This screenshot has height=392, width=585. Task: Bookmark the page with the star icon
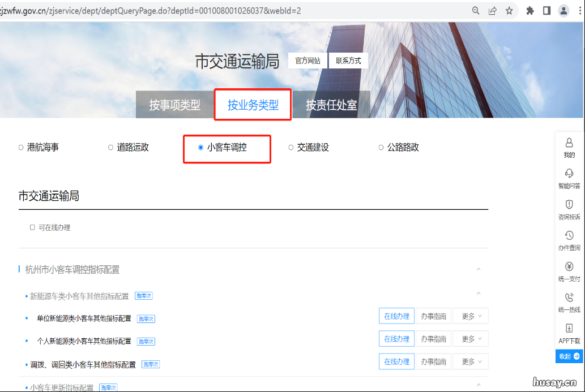coord(508,10)
